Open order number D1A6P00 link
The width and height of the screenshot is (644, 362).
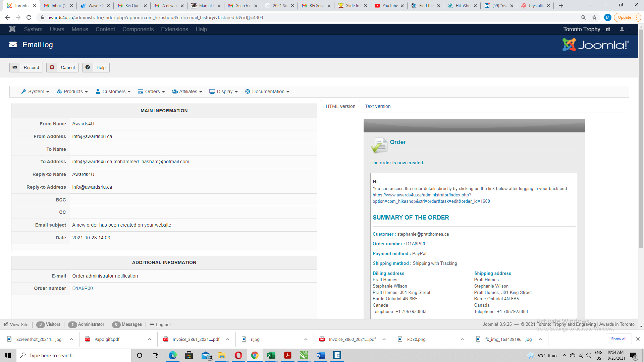click(x=83, y=288)
